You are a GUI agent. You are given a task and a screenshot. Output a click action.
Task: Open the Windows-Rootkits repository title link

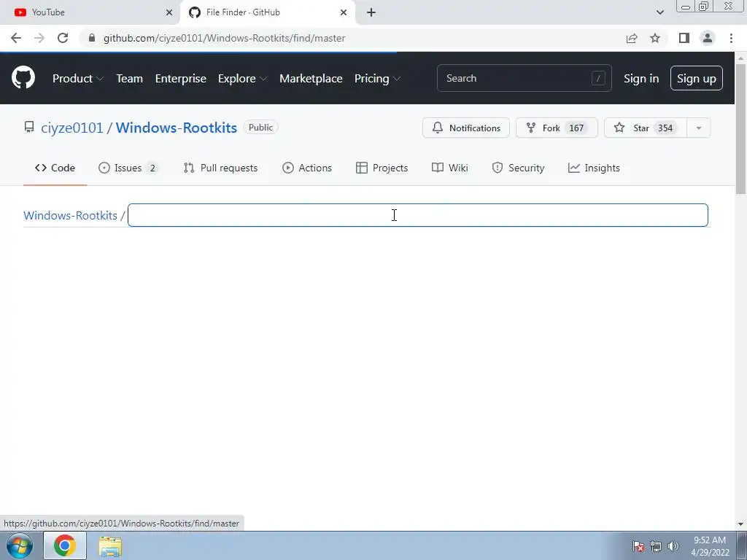(177, 128)
